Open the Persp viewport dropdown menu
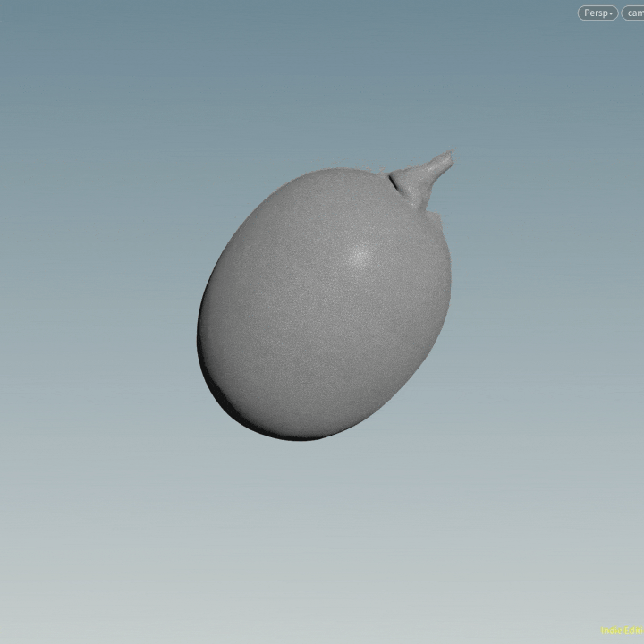The height and width of the screenshot is (644, 644). click(597, 13)
